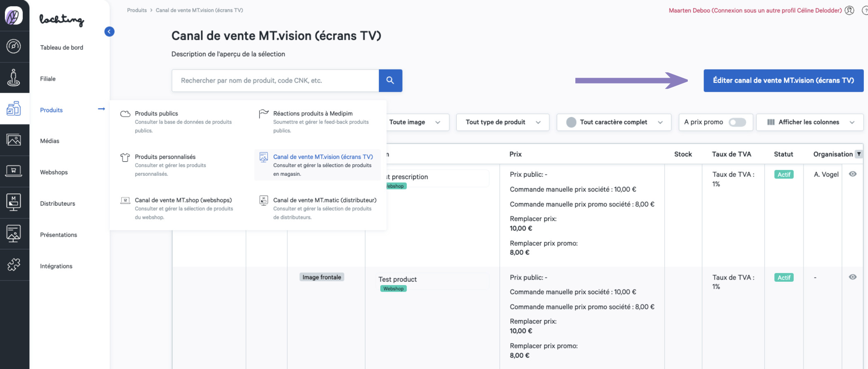Go to Intégrations in the sidebar
The width and height of the screenshot is (868, 369).
coord(56,266)
